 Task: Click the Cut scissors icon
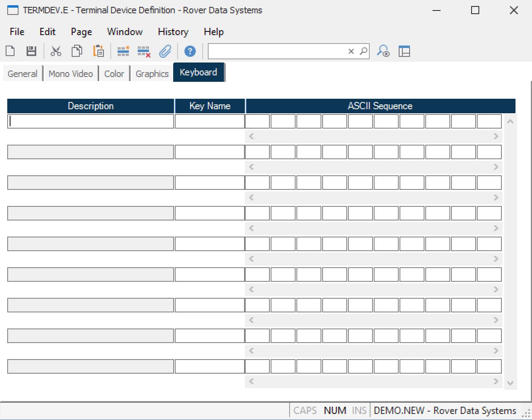(x=56, y=51)
